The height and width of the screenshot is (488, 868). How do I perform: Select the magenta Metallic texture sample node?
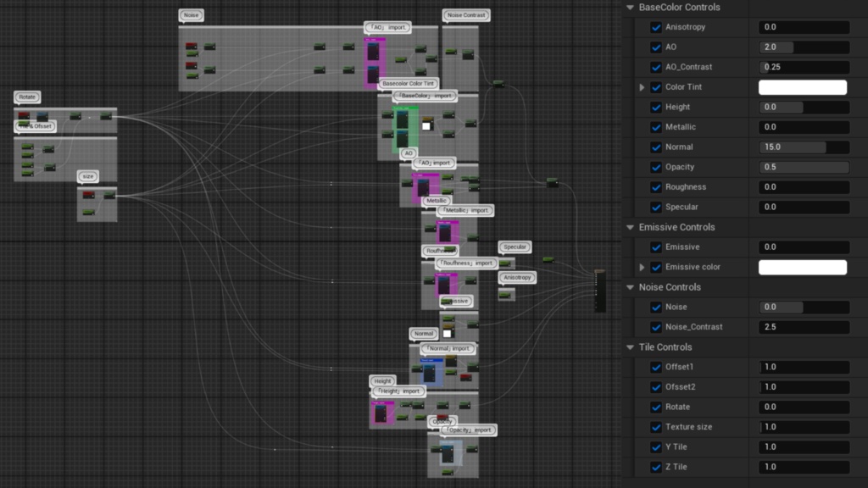click(445, 232)
